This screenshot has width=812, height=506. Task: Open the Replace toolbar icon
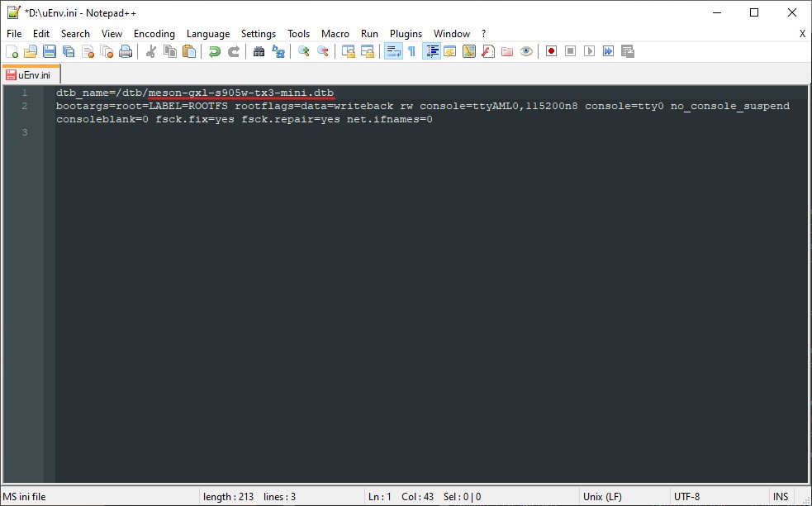(278, 51)
